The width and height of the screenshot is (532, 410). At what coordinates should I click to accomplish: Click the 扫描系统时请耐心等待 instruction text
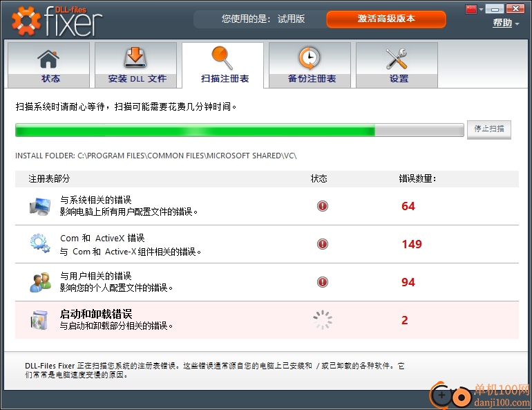[x=126, y=107]
